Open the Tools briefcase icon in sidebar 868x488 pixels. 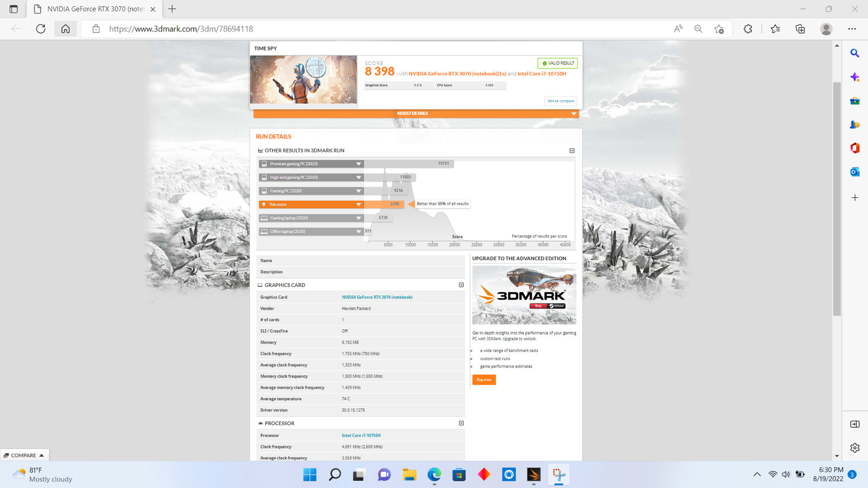[855, 101]
